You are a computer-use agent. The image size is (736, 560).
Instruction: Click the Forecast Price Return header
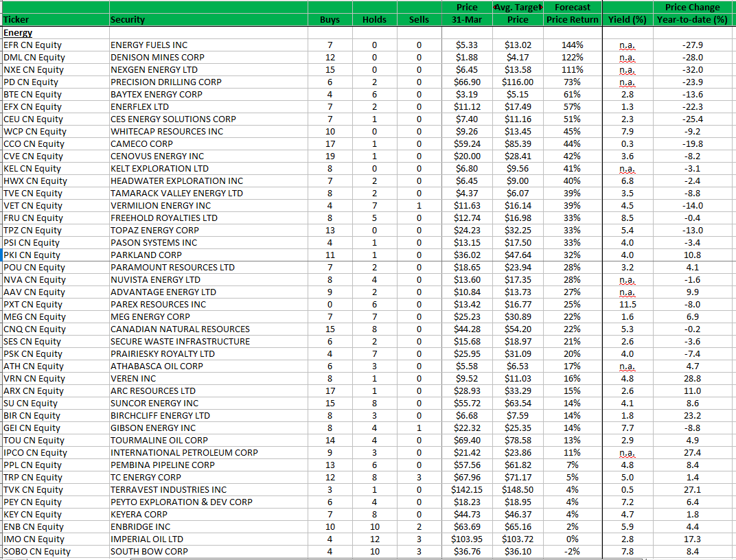[572, 14]
